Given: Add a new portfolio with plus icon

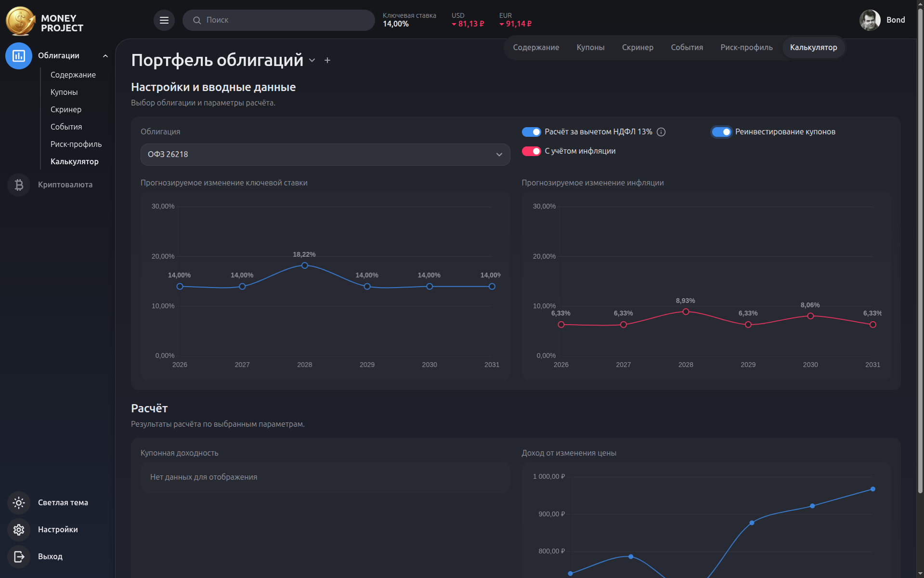Looking at the screenshot, I should (327, 60).
